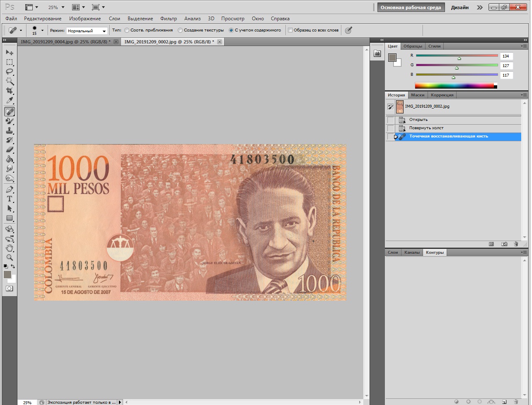Select the 3D Camera Orbit tool
The width and height of the screenshot is (532, 405).
tap(10, 239)
